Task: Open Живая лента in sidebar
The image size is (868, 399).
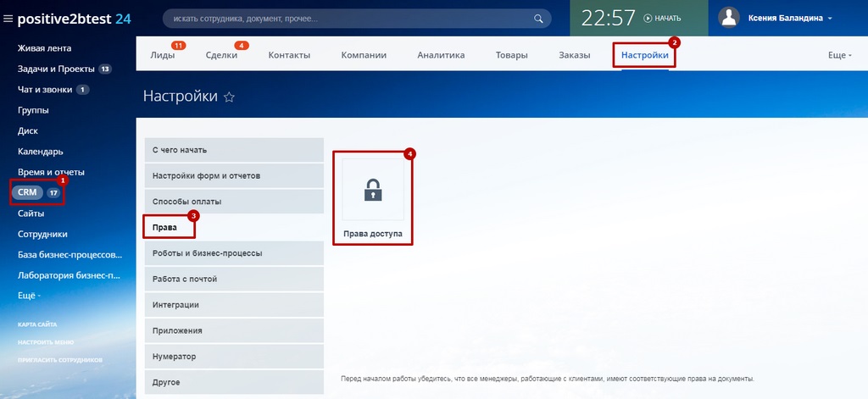Action: pyautogui.click(x=44, y=48)
